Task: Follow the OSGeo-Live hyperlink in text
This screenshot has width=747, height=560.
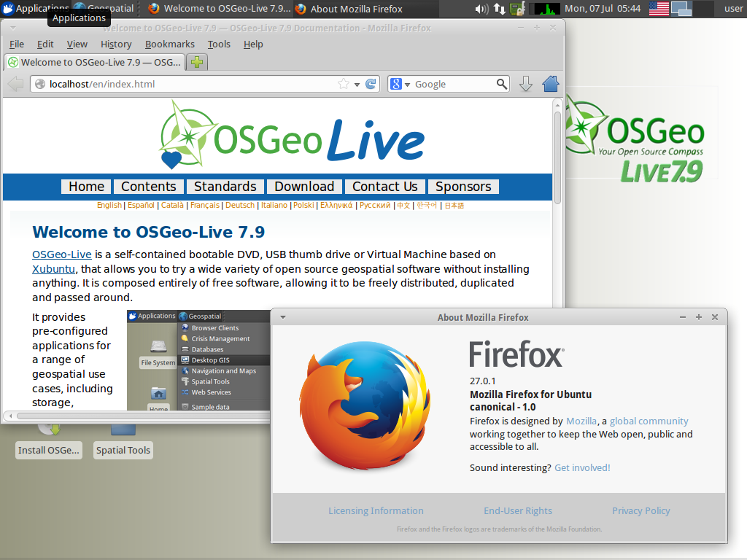Action: (61, 254)
